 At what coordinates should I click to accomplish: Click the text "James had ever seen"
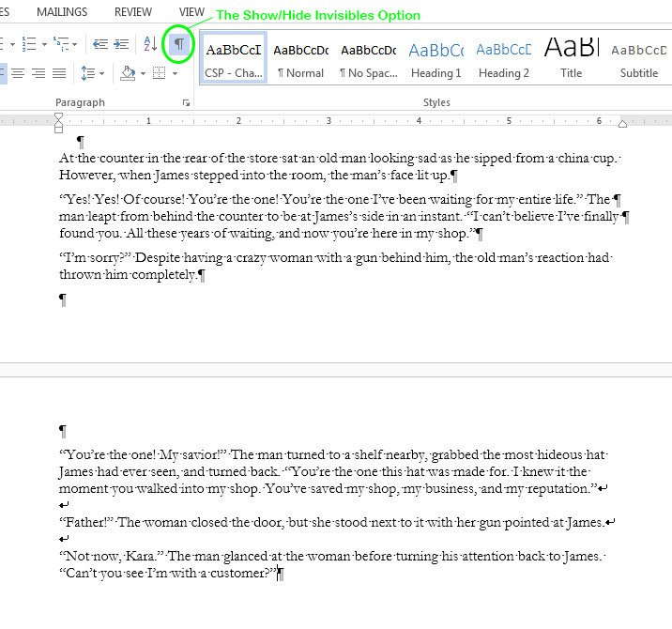click(119, 471)
